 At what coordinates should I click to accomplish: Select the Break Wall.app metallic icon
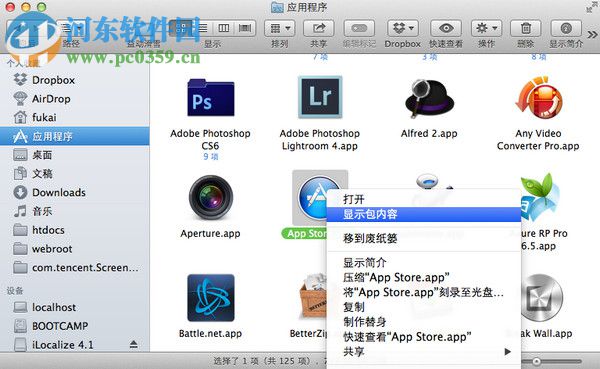541,298
